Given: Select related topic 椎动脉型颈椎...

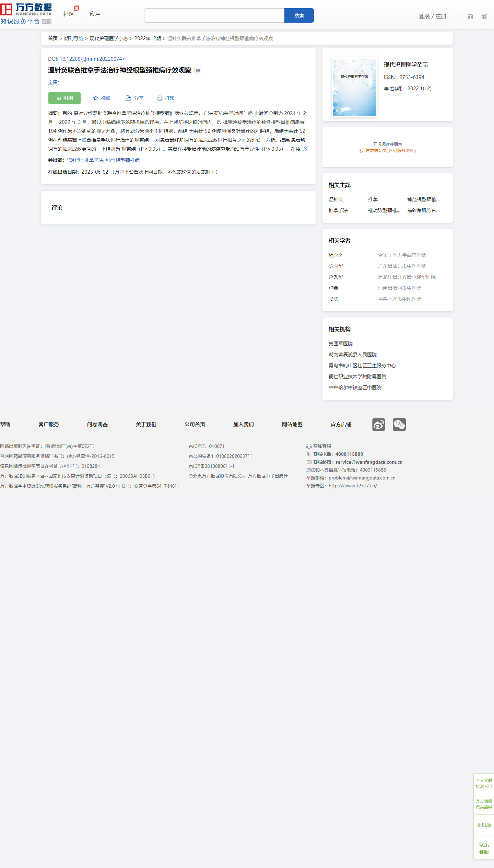Looking at the screenshot, I should coord(384,210).
